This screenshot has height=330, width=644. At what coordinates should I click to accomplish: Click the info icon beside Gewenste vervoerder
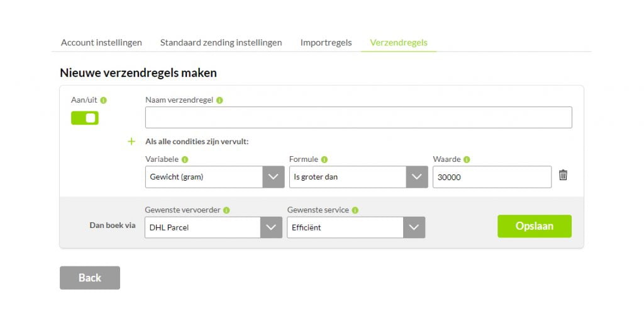click(226, 210)
